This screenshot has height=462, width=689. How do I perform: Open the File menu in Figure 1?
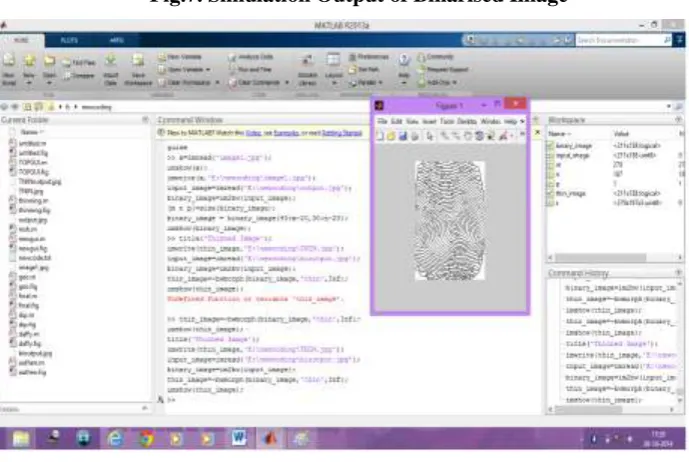click(382, 121)
